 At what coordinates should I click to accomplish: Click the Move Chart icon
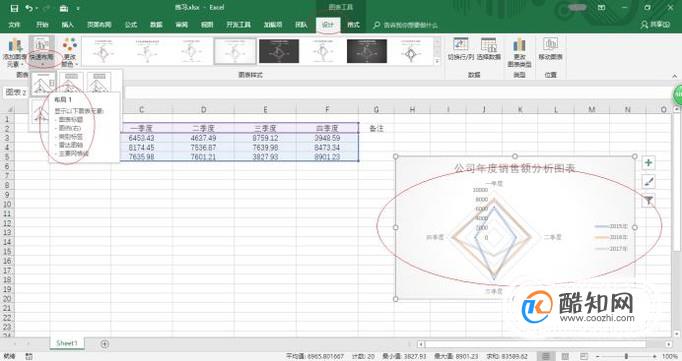(550, 49)
